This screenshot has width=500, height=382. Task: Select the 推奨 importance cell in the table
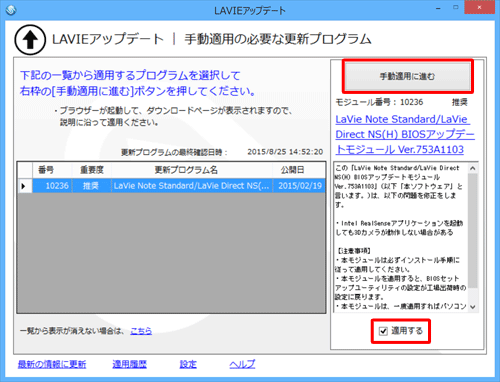pos(91,186)
